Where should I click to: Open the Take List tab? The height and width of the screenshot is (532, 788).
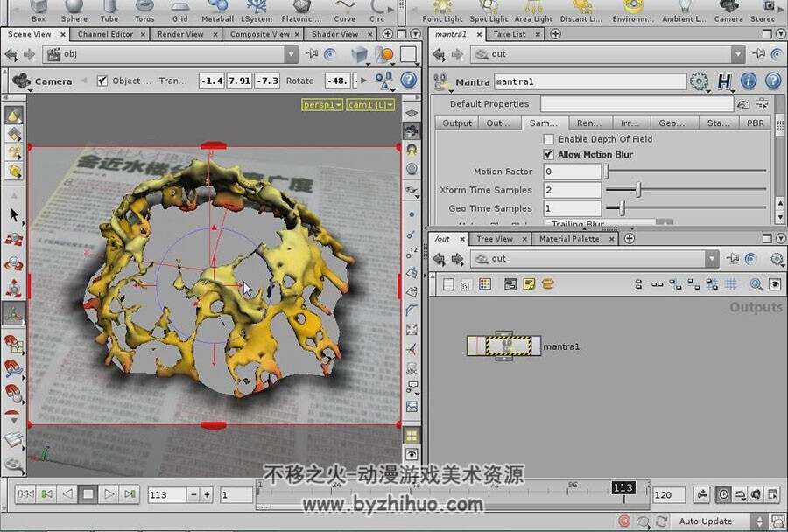pyautogui.click(x=510, y=34)
